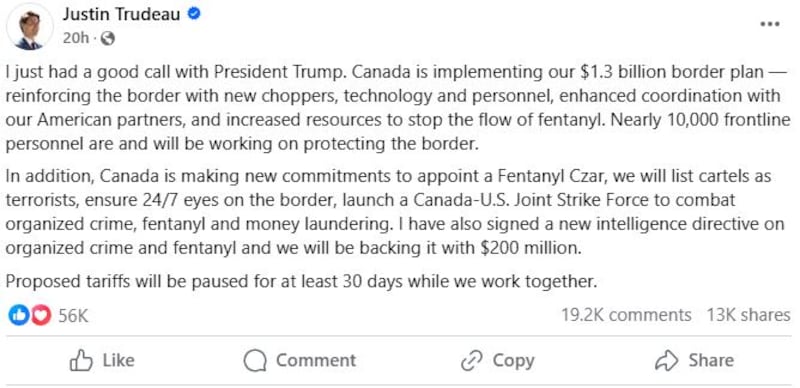The image size is (800, 388).
Task: Open the Justin Trudeau profile name link
Action: click(121, 15)
